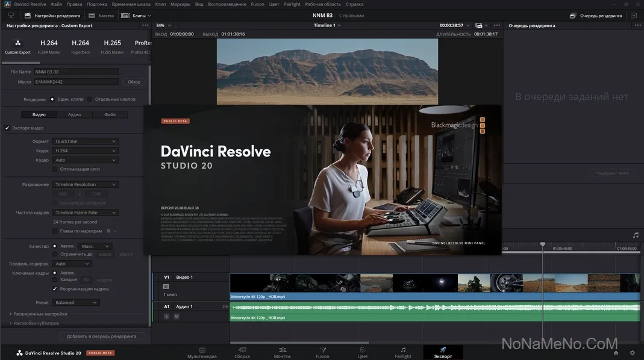Expand advanced settings section
This screenshot has width=644, height=360.
[x=38, y=314]
